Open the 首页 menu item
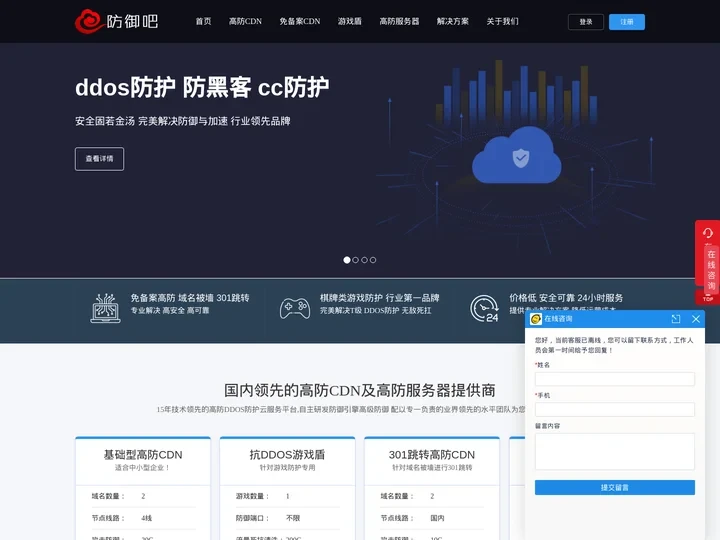The image size is (720, 540). 203,21
